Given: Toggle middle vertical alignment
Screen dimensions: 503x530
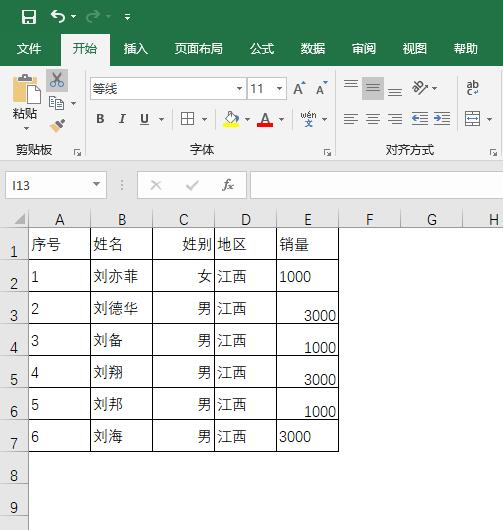Looking at the screenshot, I should click(x=373, y=88).
